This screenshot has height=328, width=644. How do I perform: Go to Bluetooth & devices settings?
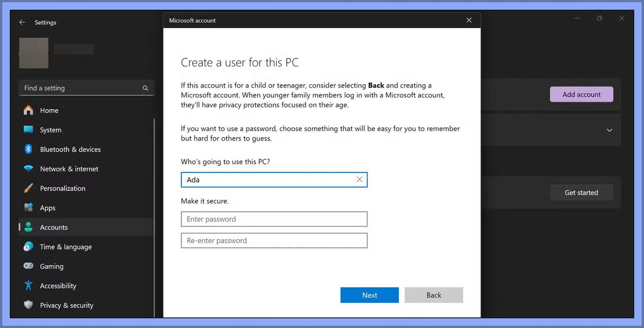[x=70, y=150]
